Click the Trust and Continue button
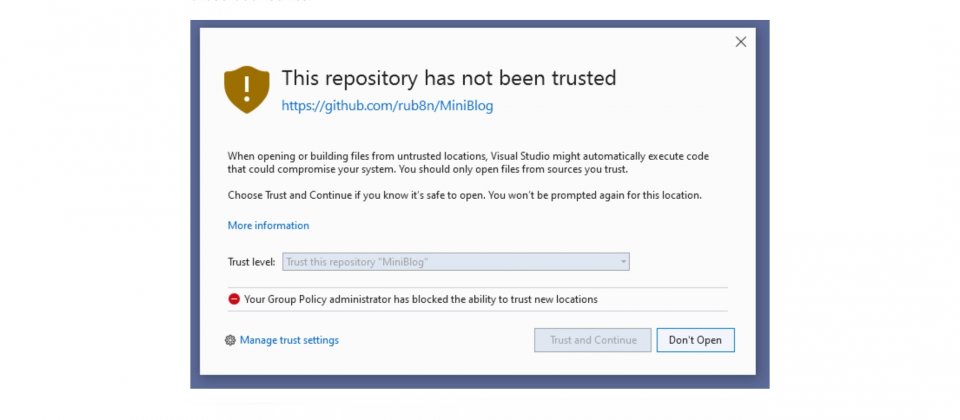This screenshot has width=960, height=420. [593, 340]
